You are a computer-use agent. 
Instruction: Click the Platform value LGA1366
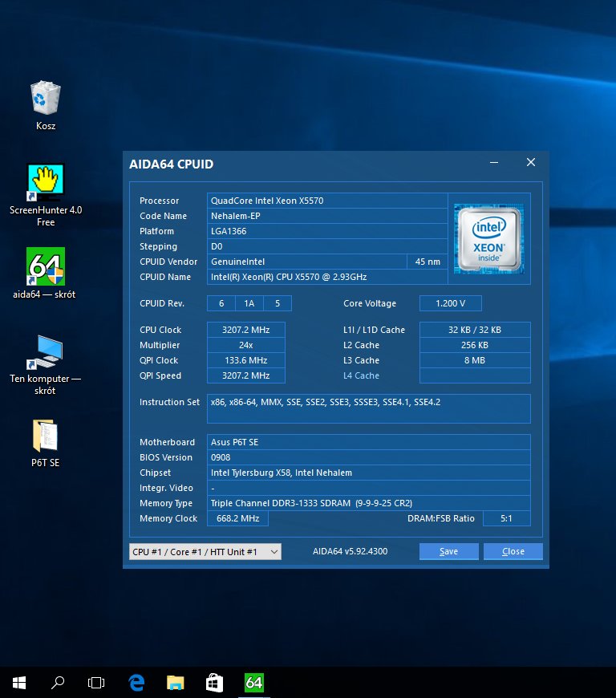[327, 231]
